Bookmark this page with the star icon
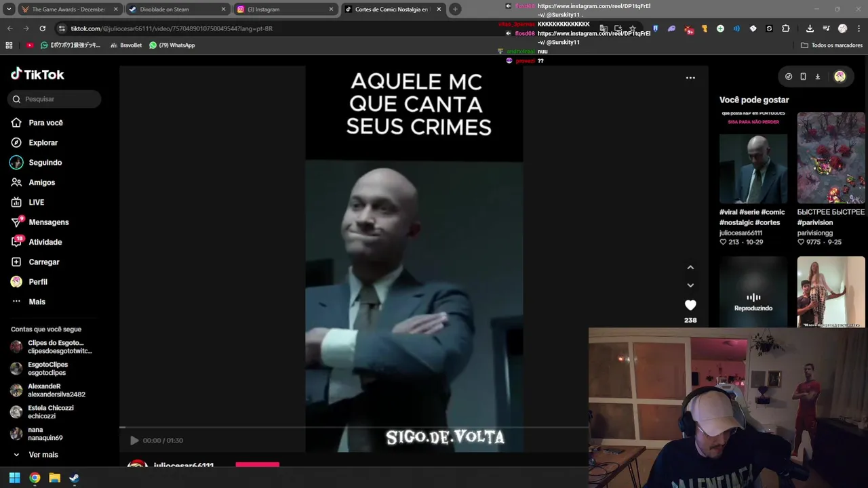This screenshot has height=488, width=868. tap(633, 28)
